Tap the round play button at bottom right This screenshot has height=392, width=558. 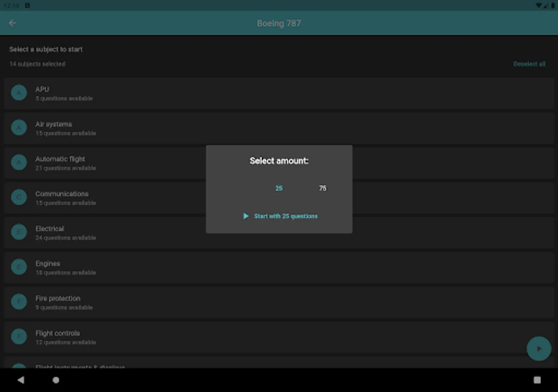(x=539, y=348)
